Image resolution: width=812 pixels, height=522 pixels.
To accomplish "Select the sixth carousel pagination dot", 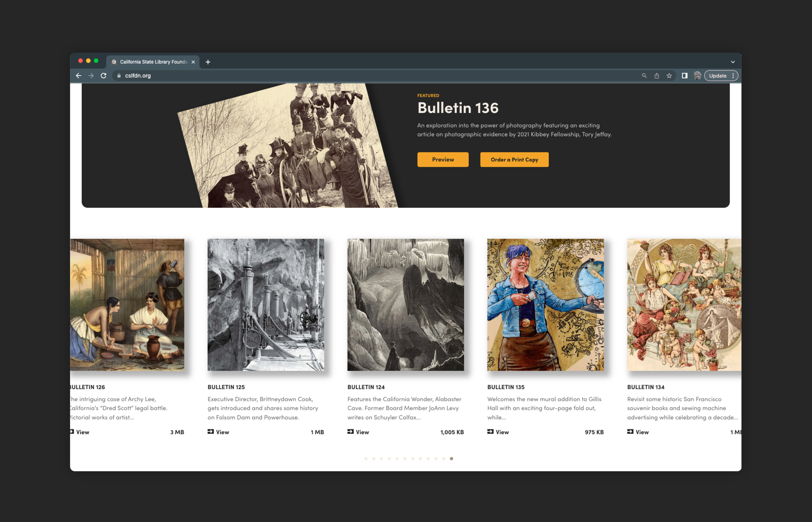I will (405, 459).
